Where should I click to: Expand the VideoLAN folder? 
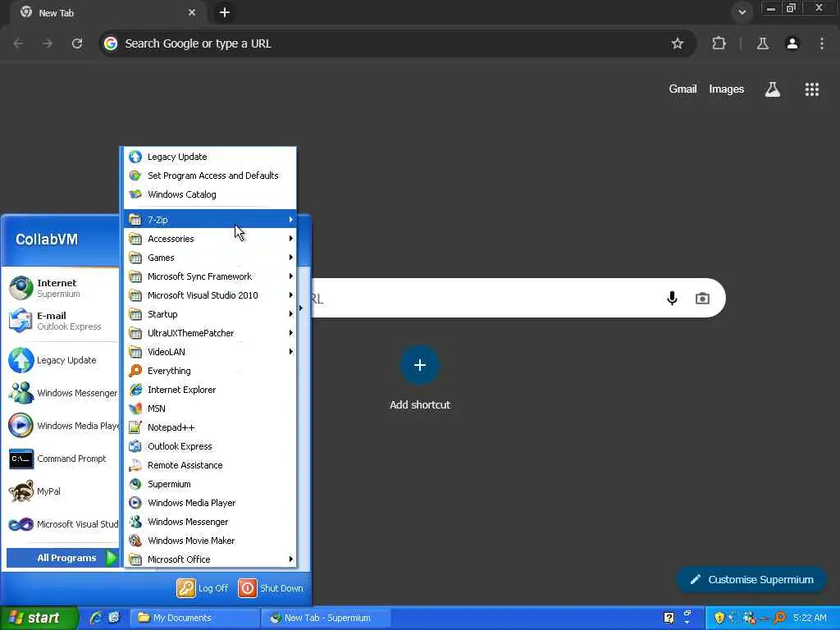pyautogui.click(x=210, y=351)
